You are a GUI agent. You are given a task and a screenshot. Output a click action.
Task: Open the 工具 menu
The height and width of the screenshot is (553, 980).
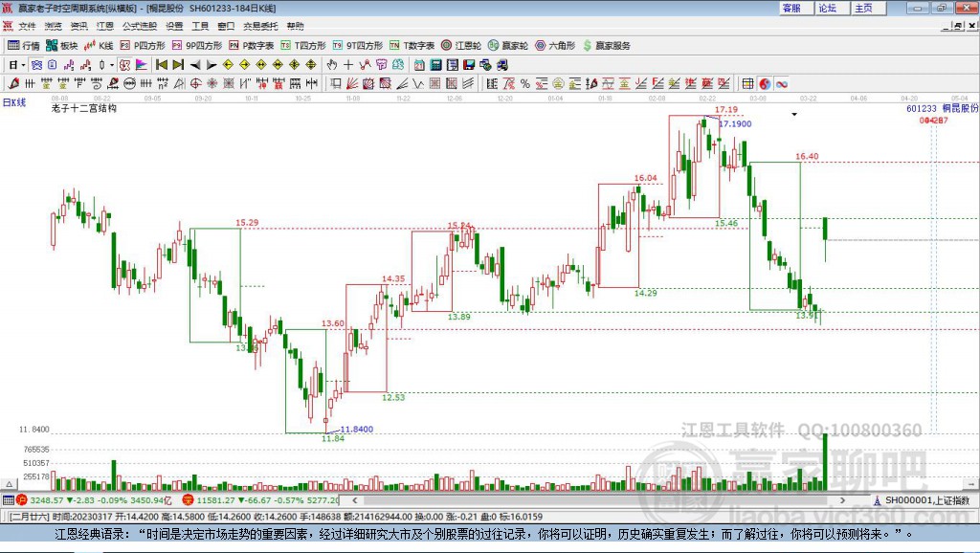tap(200, 26)
